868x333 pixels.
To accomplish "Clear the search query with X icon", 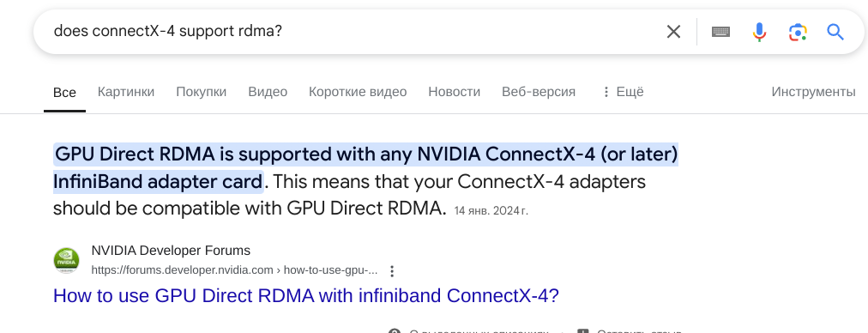I will coord(673,32).
